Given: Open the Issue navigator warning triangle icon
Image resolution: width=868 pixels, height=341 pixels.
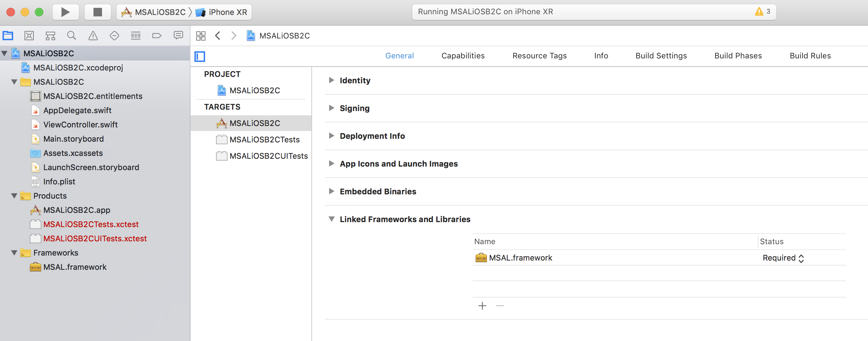Looking at the screenshot, I should (93, 36).
